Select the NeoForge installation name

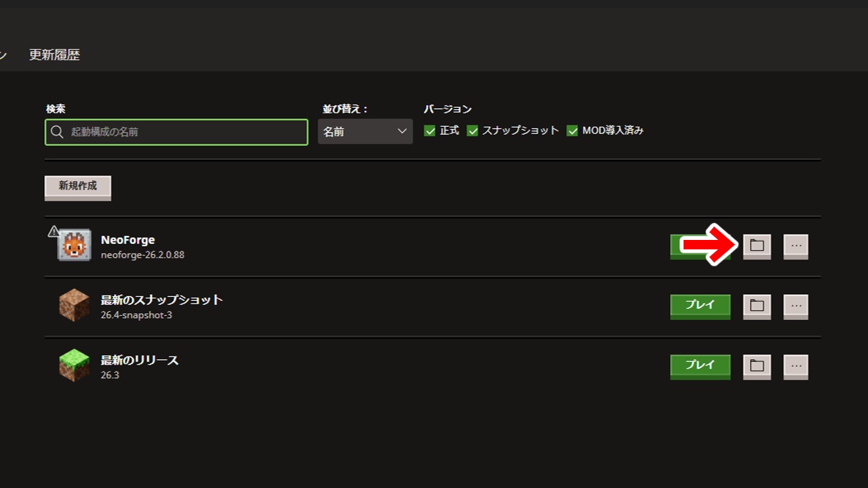pyautogui.click(x=127, y=240)
